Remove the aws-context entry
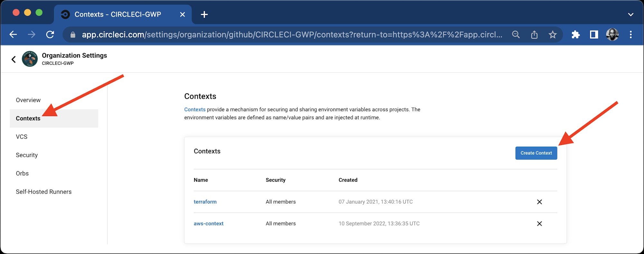 [x=539, y=224]
